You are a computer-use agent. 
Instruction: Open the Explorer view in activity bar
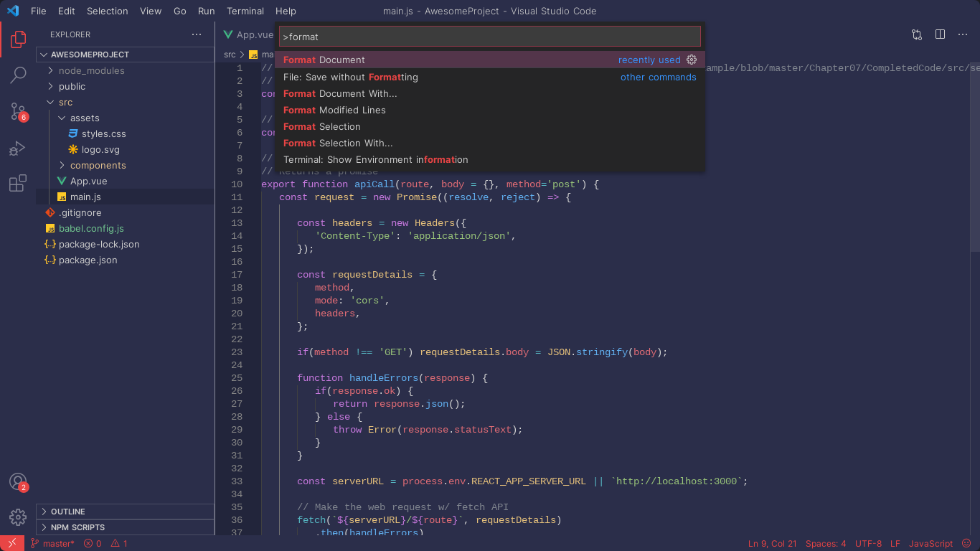coord(18,39)
